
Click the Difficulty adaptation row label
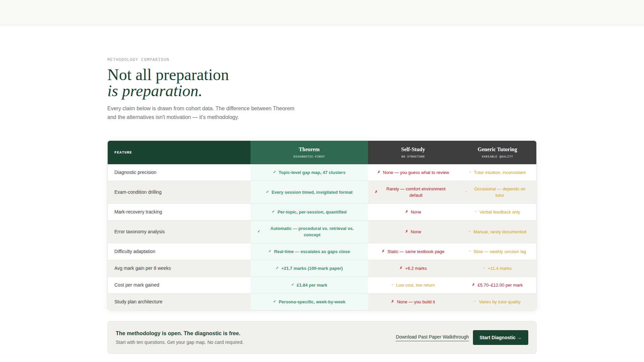pos(135,251)
